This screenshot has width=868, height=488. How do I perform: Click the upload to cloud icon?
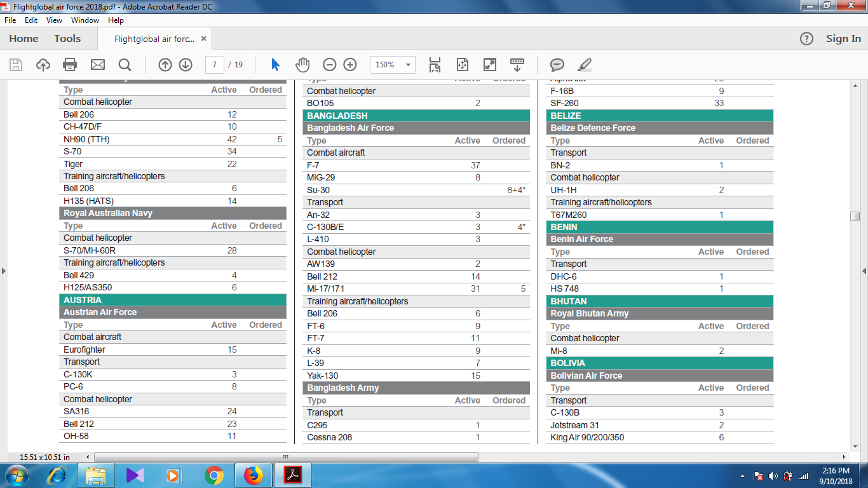(43, 65)
